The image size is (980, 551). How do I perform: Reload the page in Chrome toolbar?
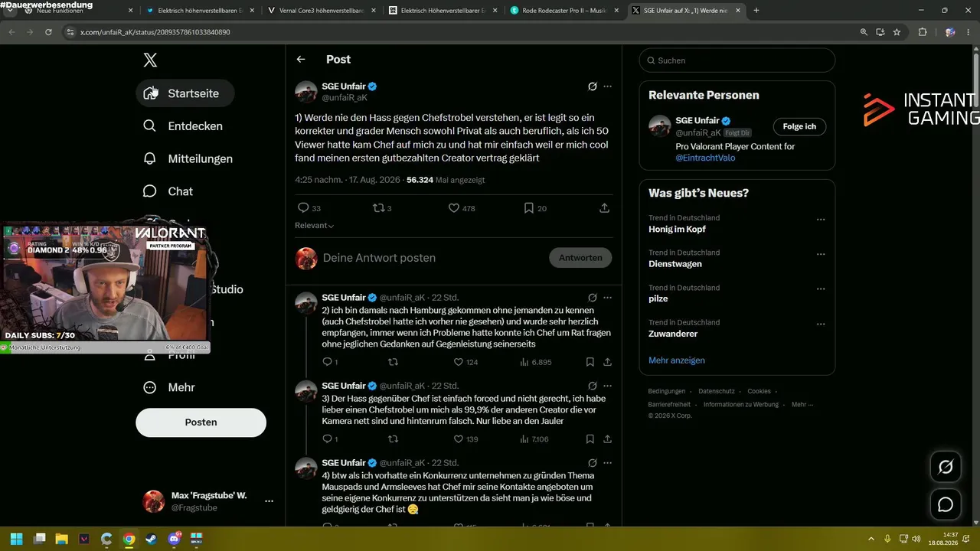point(48,32)
